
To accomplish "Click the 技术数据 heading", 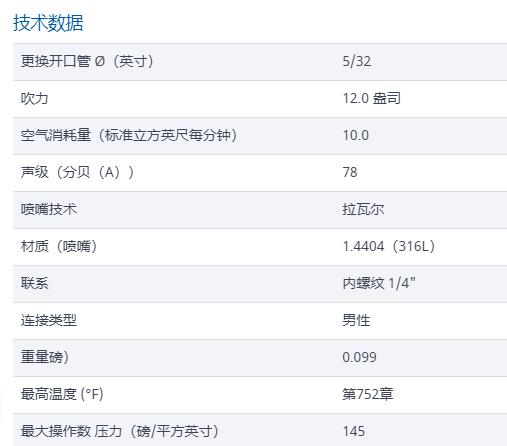I will click(x=48, y=23).
